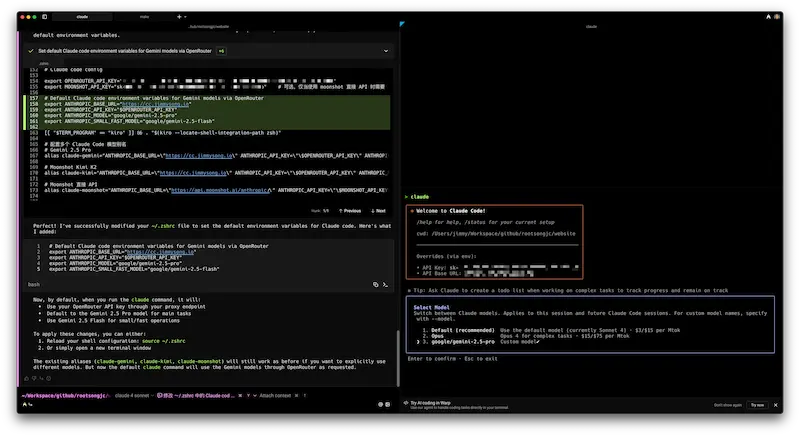Click Select Model heading
Screen dimensions: 800x436
click(431, 307)
